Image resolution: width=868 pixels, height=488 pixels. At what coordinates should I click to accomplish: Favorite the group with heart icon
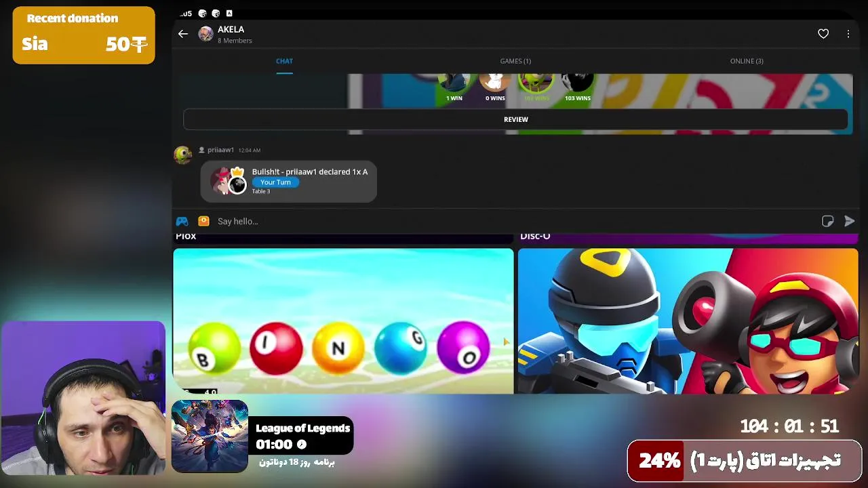pyautogui.click(x=823, y=34)
